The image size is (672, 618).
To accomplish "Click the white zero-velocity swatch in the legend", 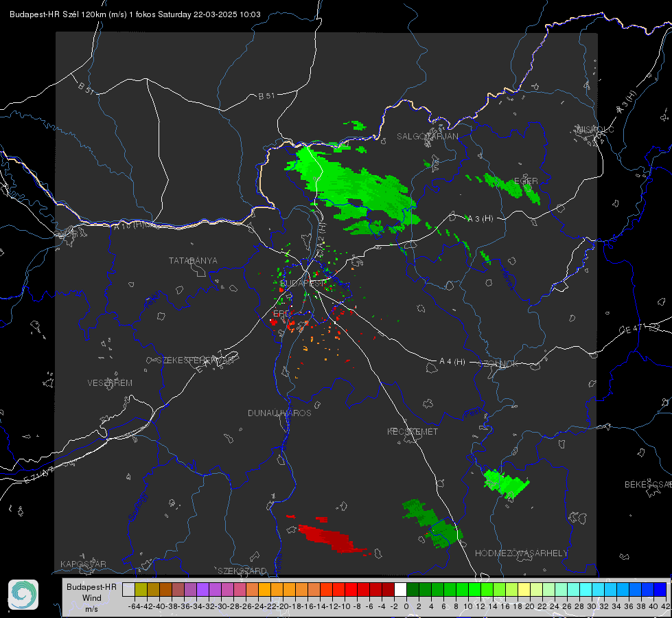I will click(400, 590).
